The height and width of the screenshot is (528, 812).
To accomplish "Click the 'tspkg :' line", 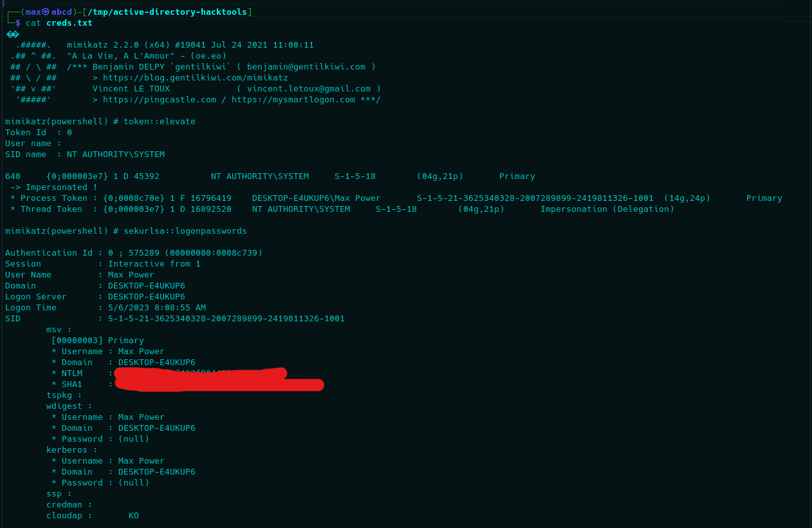I will (x=64, y=395).
